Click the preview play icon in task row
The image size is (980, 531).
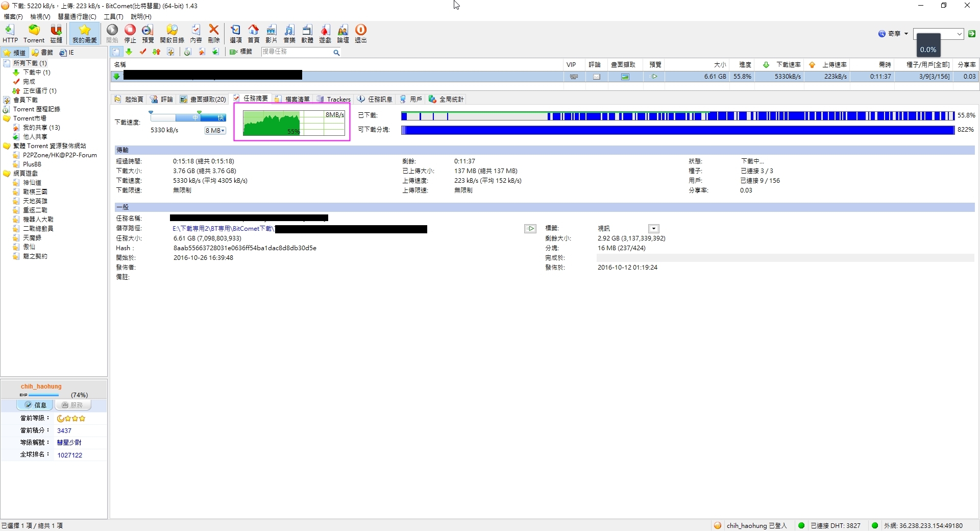pos(655,77)
